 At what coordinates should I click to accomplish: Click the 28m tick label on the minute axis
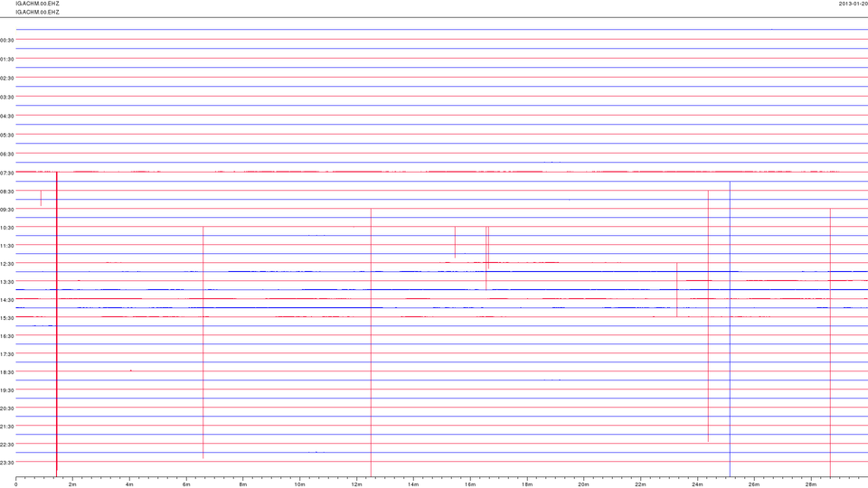click(810, 484)
